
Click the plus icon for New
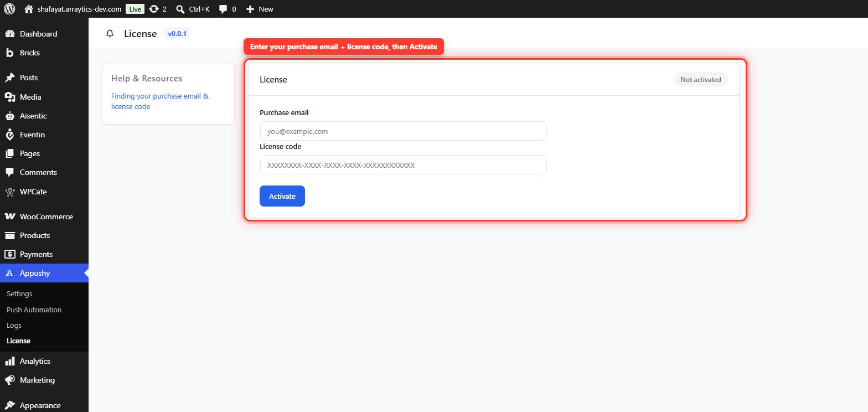[x=250, y=9]
